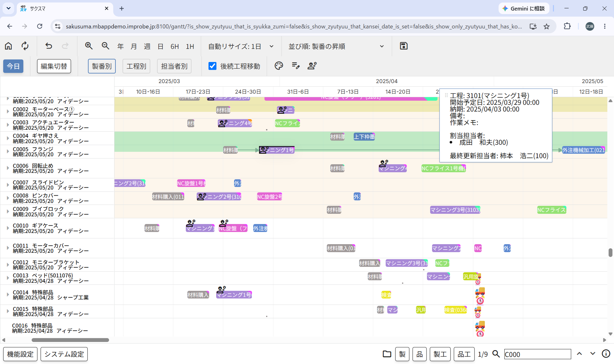Toggle the 担当者別 view button

click(x=174, y=66)
